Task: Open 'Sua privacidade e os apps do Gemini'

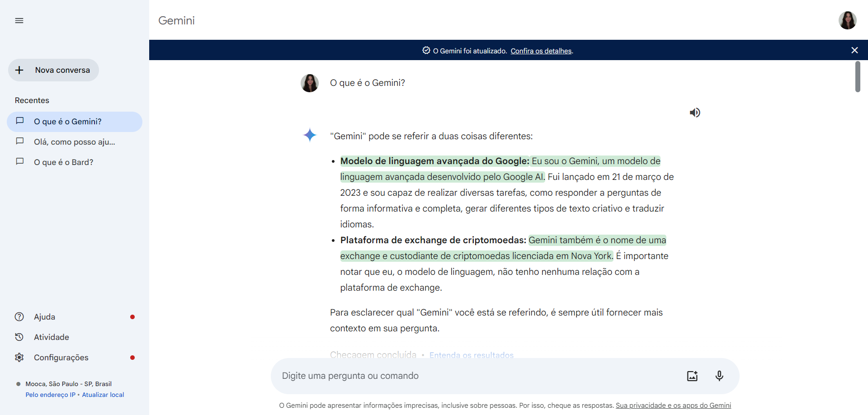Action: (673, 406)
